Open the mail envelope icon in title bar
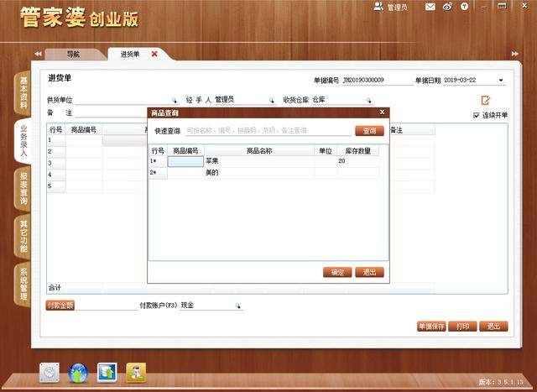 click(430, 7)
